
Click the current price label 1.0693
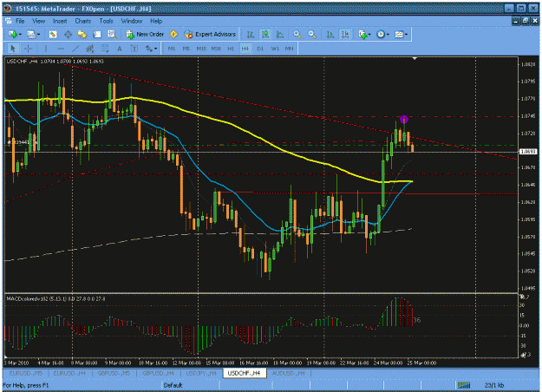pos(528,152)
